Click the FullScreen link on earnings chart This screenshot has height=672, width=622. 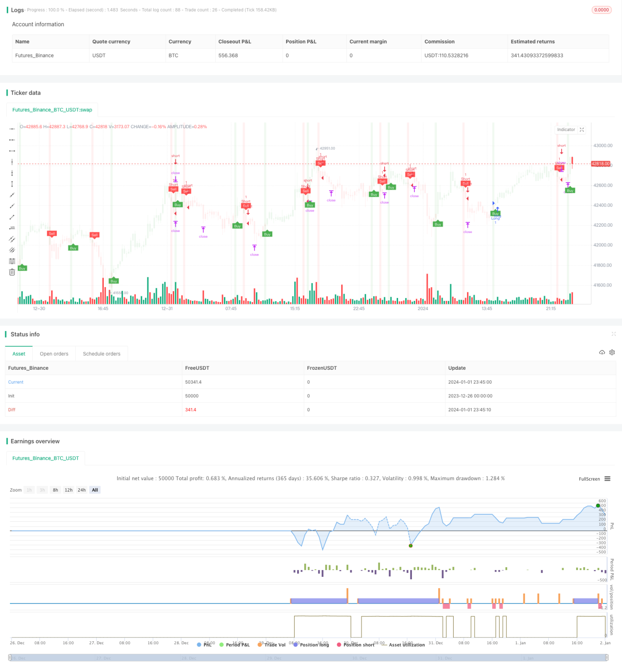pos(589,479)
